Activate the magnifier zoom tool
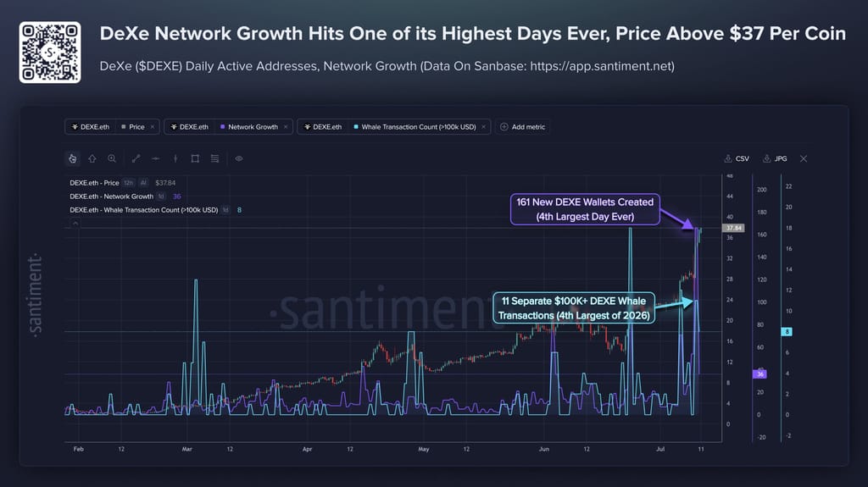868x487 pixels. 112,159
